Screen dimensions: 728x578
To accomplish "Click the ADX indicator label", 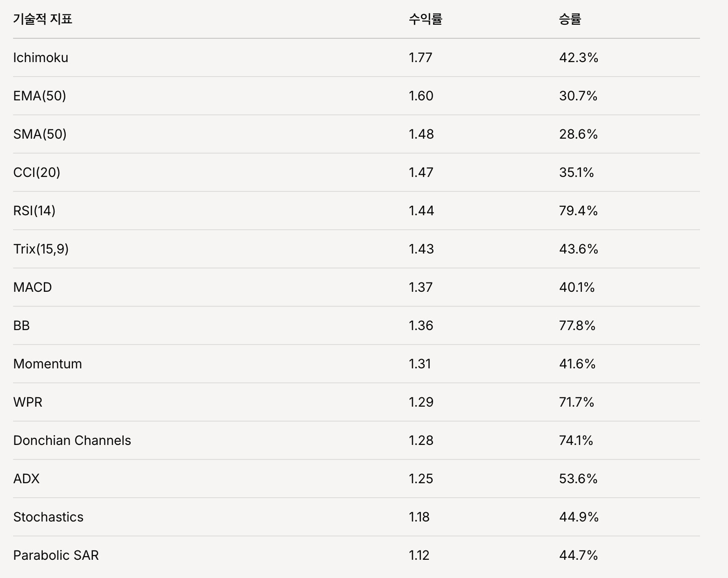I will (x=27, y=479).
